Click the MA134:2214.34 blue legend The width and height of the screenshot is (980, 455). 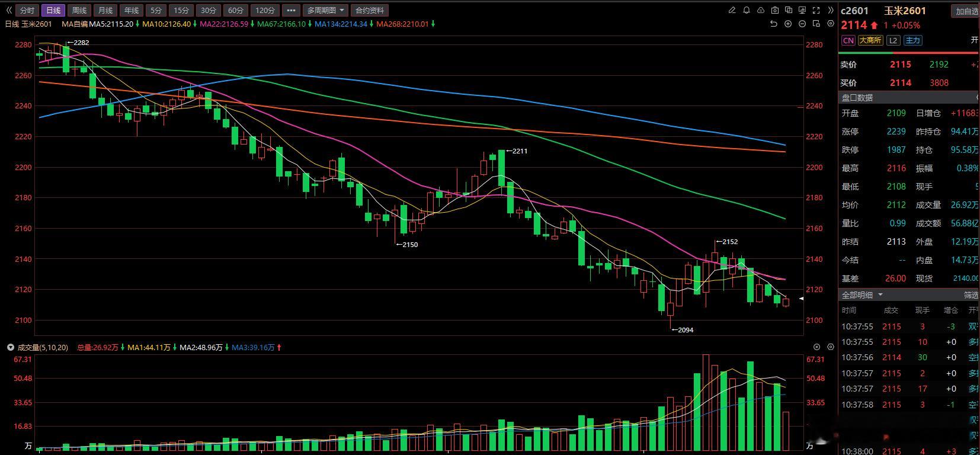[x=341, y=24]
